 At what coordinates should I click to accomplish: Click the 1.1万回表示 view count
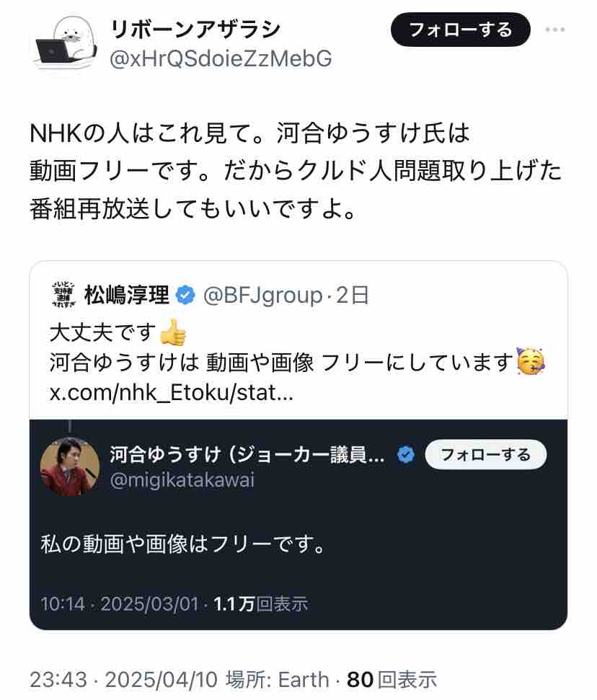tap(261, 603)
